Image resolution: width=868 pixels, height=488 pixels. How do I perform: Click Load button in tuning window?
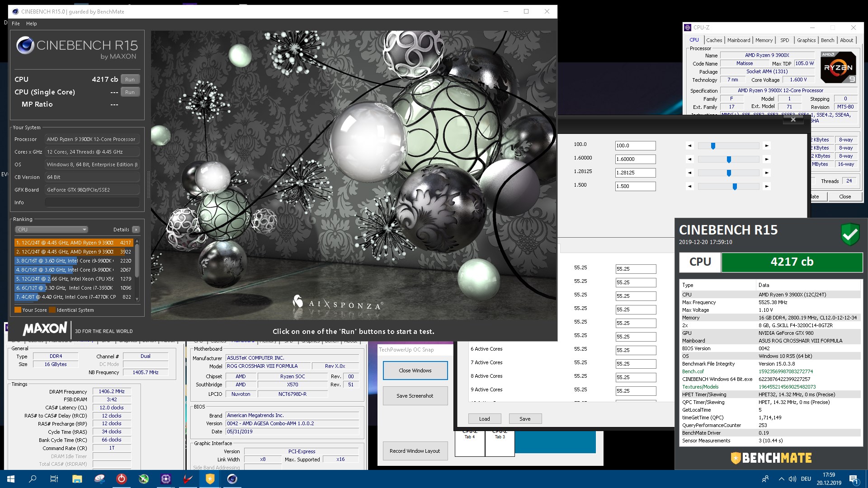[485, 419]
